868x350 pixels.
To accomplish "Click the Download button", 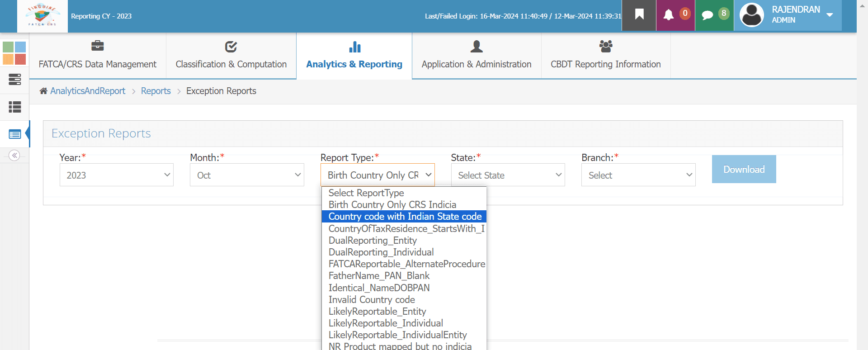I will point(744,169).
